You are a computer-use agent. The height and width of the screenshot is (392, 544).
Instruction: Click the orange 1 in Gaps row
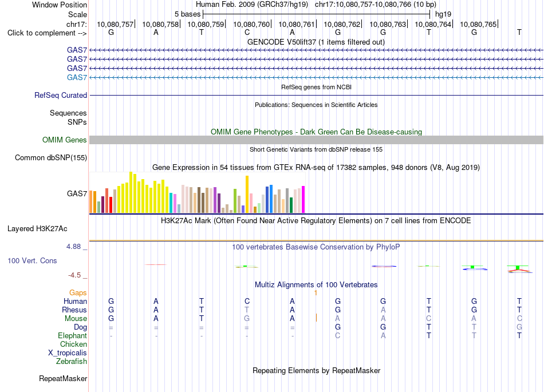(316, 293)
